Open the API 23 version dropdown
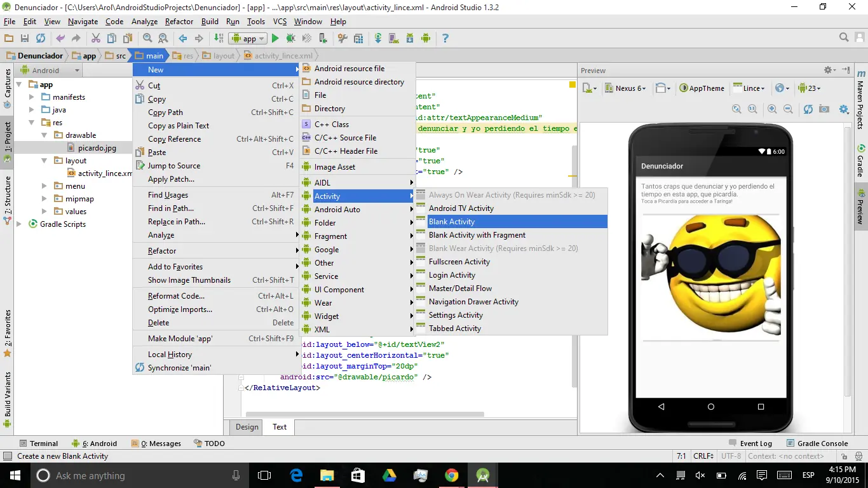 click(x=810, y=88)
